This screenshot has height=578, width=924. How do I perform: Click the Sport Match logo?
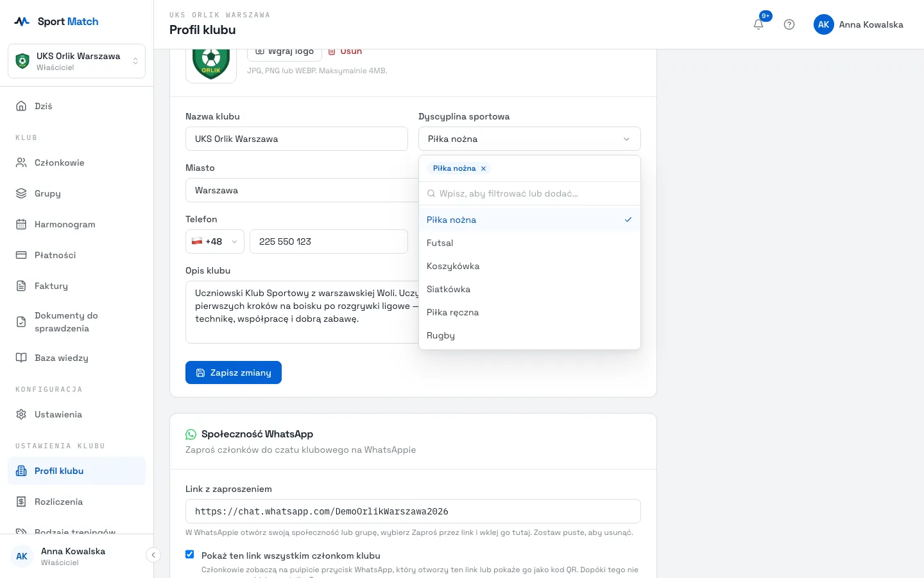point(56,21)
